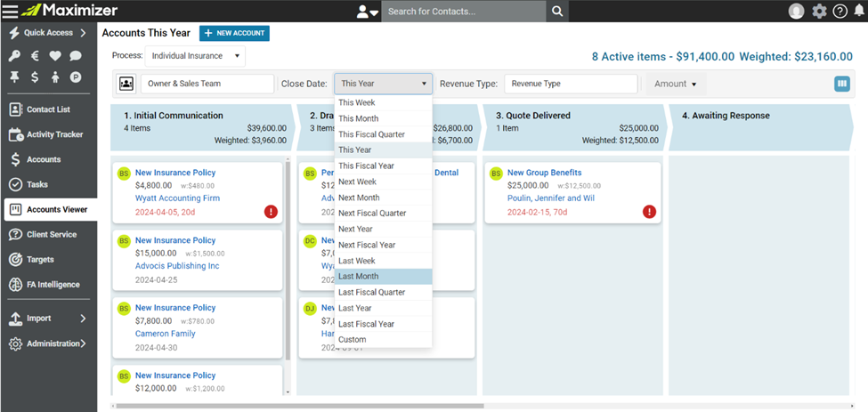Click the speech bubble icon in Quick Access

[76, 55]
